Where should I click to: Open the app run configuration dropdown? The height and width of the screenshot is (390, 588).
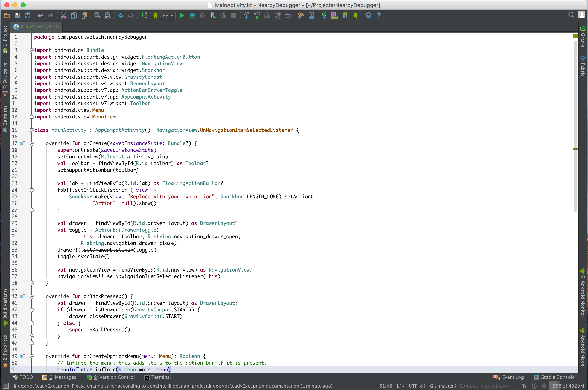163,16
